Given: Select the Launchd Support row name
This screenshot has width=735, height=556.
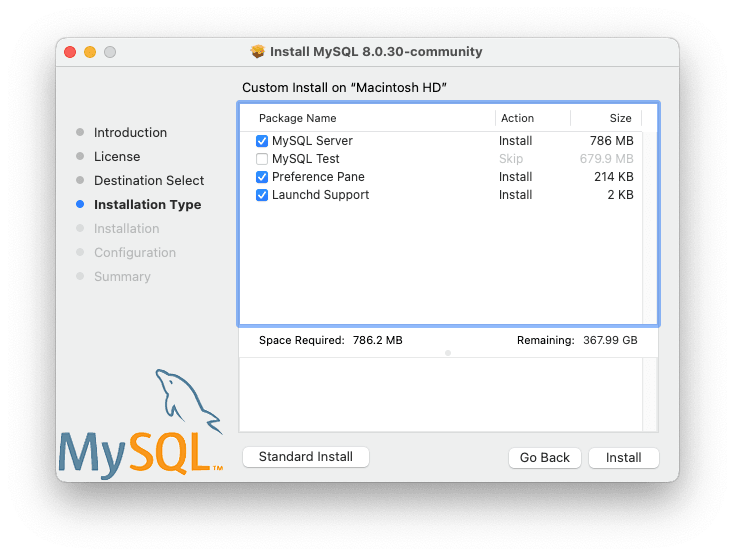Looking at the screenshot, I should tap(321, 195).
